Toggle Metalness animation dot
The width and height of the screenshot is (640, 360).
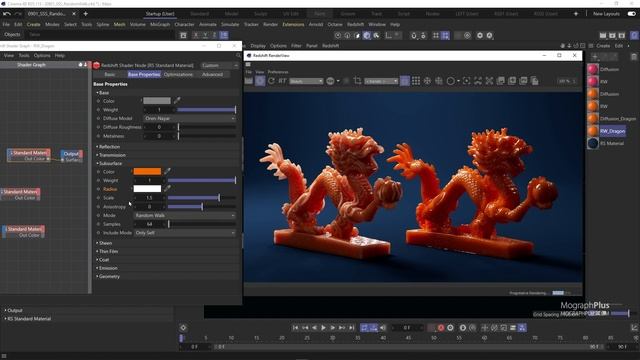[98, 136]
